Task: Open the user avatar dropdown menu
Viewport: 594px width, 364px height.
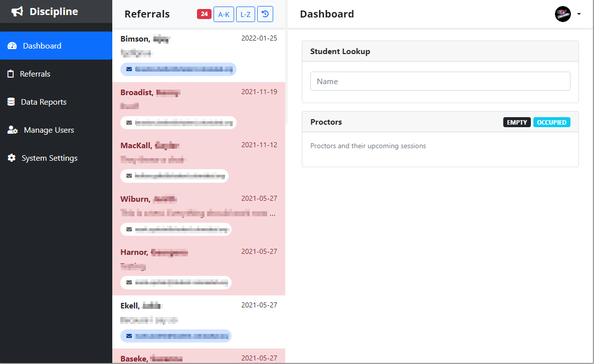Action: pyautogui.click(x=563, y=14)
